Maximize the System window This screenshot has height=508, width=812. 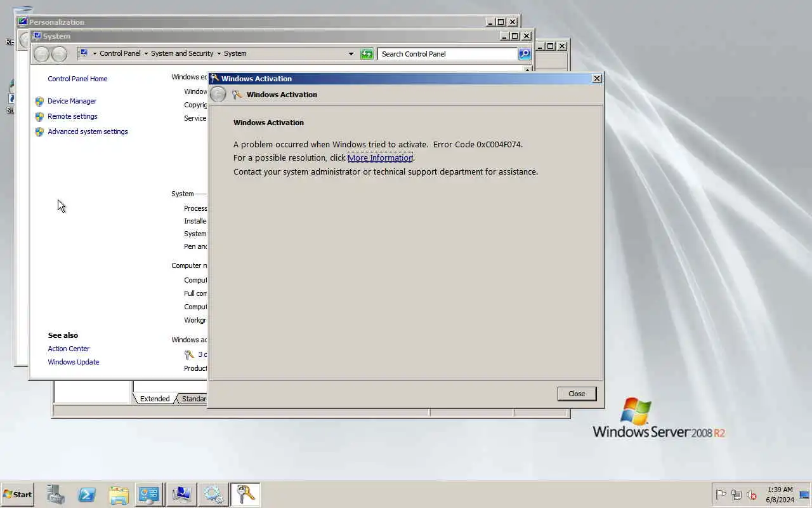click(x=514, y=36)
